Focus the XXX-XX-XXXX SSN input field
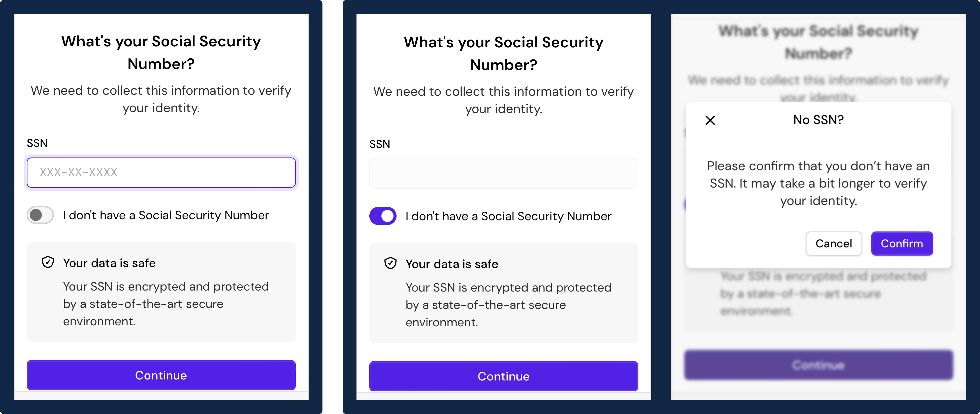 [161, 172]
